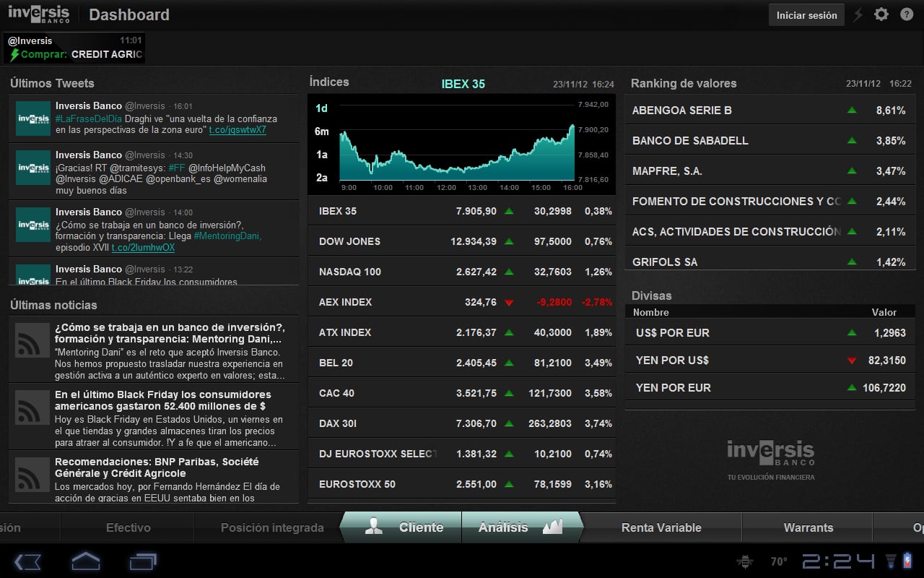The image size is (924, 578).
Task: Open the Black Friday news headline
Action: [163, 400]
